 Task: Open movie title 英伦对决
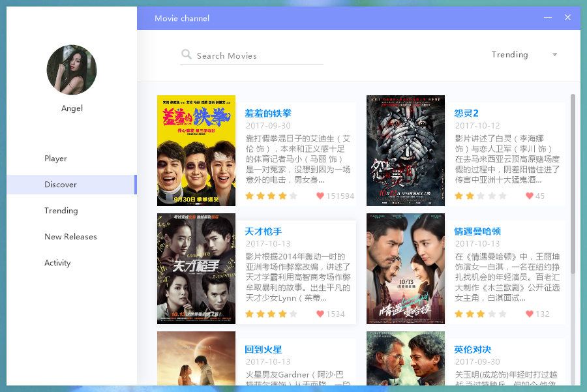(472, 350)
